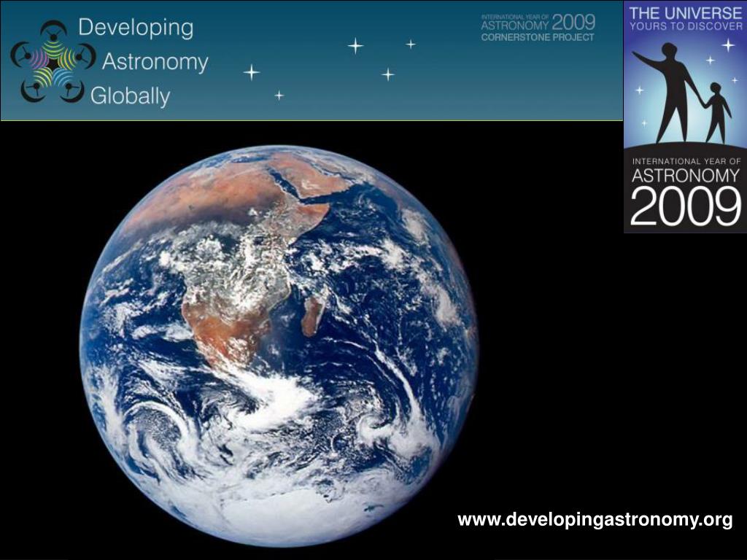Viewport: 747px width, 560px height.
Task: Click the adult and child silhouette graphic
Action: click(684, 93)
